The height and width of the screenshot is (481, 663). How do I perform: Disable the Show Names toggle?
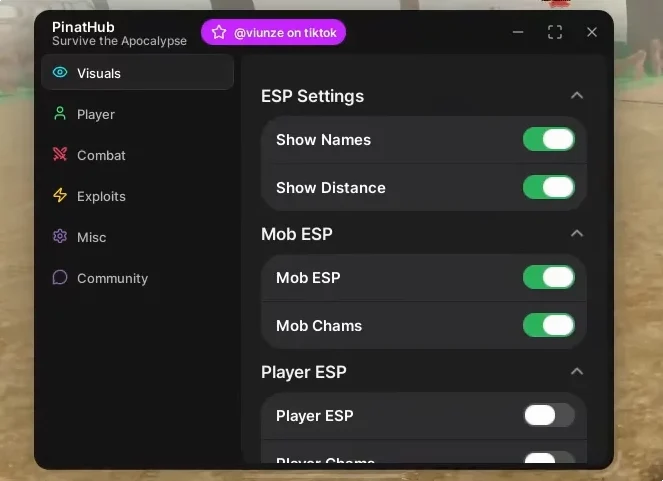pyautogui.click(x=549, y=139)
